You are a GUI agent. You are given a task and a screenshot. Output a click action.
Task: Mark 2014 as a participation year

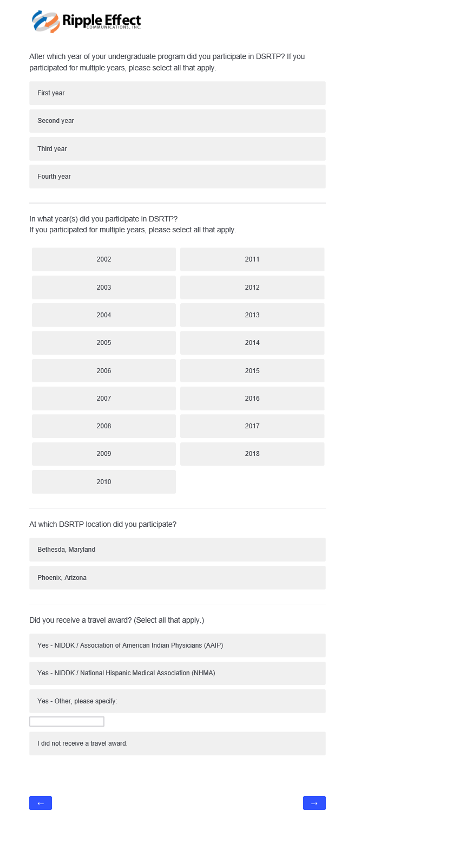252,343
